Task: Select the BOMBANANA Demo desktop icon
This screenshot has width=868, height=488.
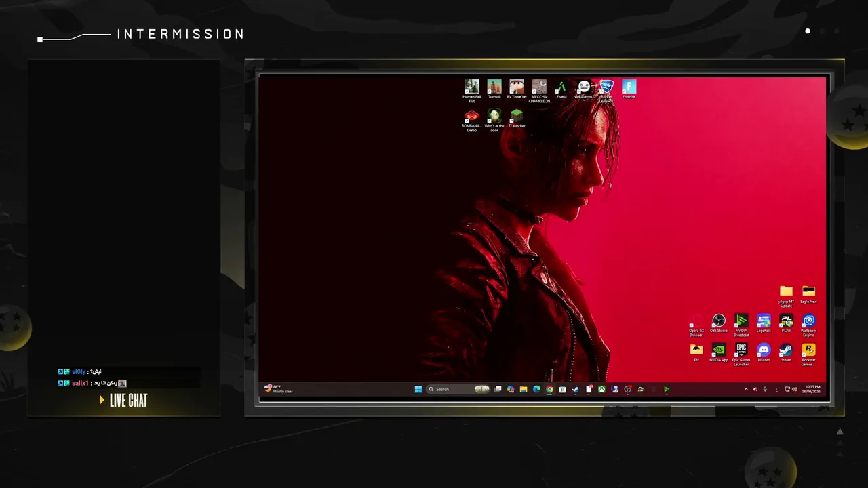Action: click(472, 120)
